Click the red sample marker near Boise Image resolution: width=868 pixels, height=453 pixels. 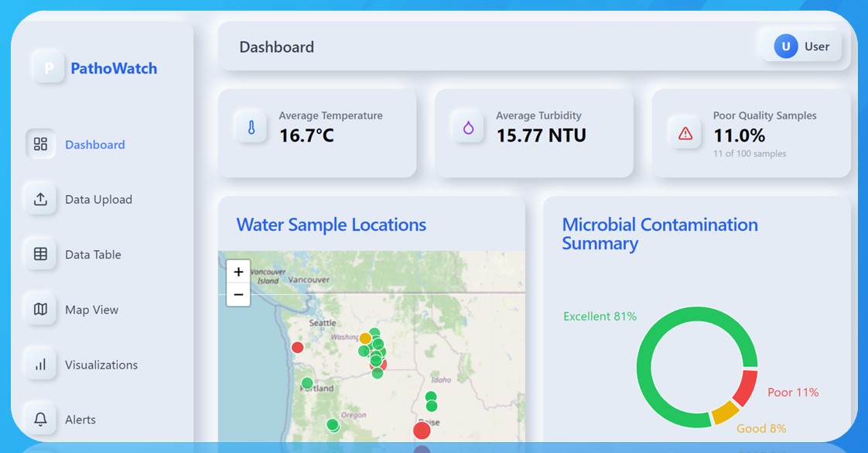(x=422, y=430)
